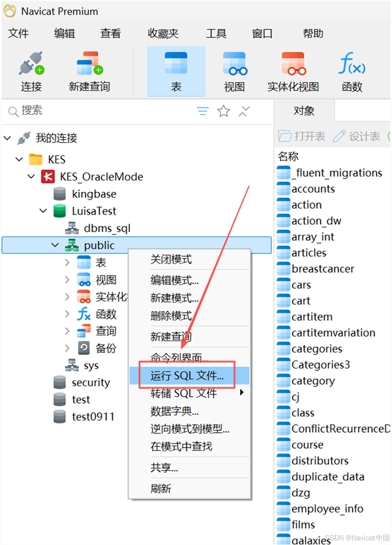Select the duplicate_data table row
Image resolution: width=392 pixels, height=545 pixels.
(x=321, y=477)
